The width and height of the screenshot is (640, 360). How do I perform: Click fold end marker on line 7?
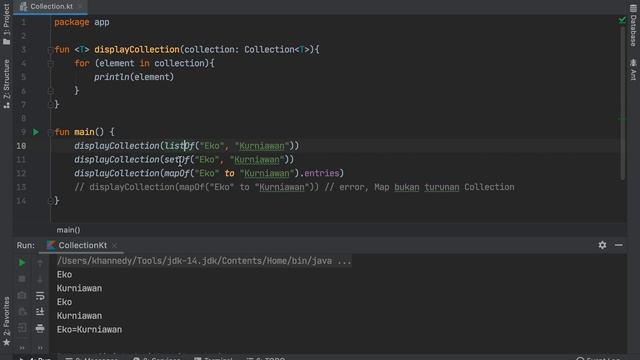point(50,105)
